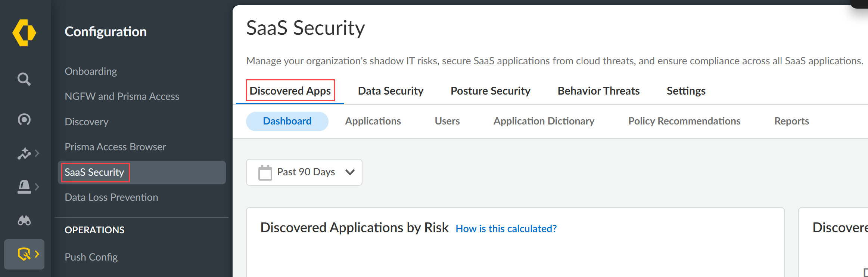Click the How is this calculated link
The height and width of the screenshot is (277, 868).
506,228
